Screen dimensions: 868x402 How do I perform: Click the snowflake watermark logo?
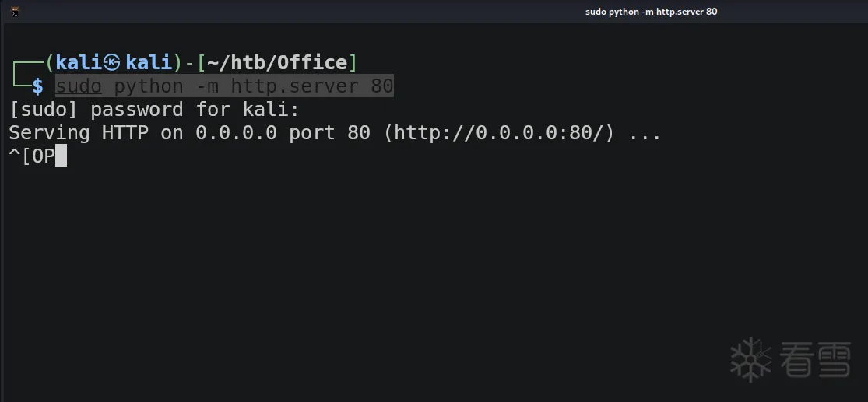point(750,359)
